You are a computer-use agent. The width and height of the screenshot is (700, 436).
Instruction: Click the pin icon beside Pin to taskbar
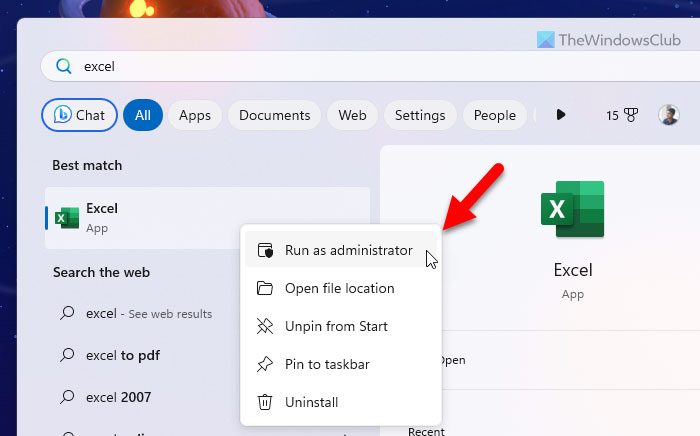pos(265,364)
